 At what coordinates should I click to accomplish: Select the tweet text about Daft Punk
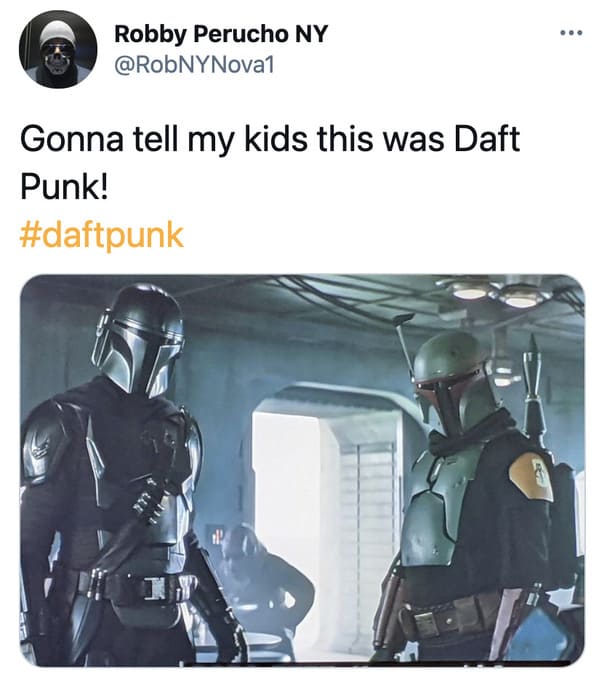pos(270,162)
